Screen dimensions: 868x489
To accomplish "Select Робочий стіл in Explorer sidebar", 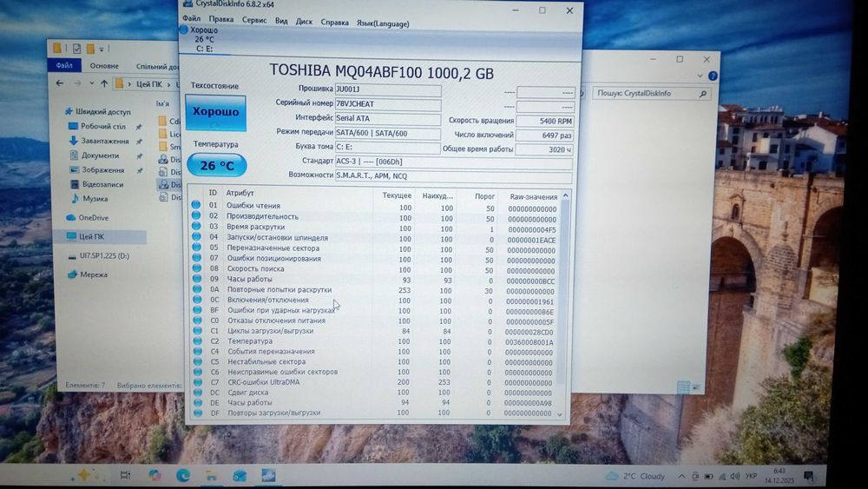I will (97, 126).
